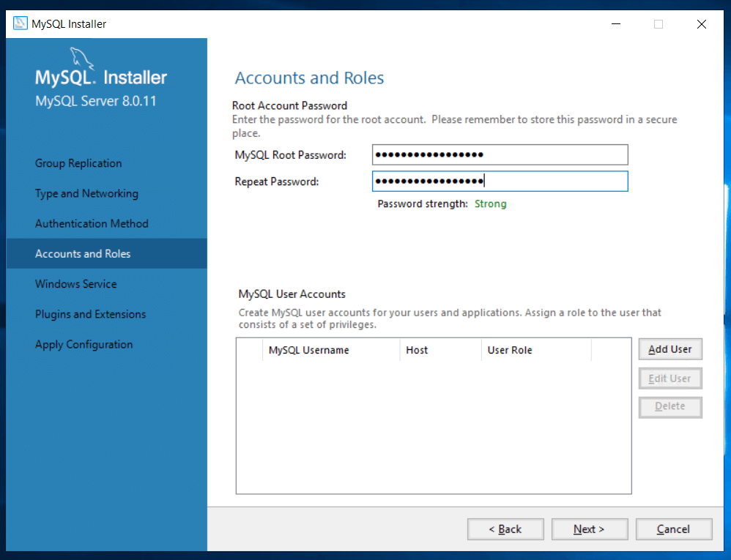Focus the MySQL Root Password field
This screenshot has width=731, height=560.
[500, 155]
